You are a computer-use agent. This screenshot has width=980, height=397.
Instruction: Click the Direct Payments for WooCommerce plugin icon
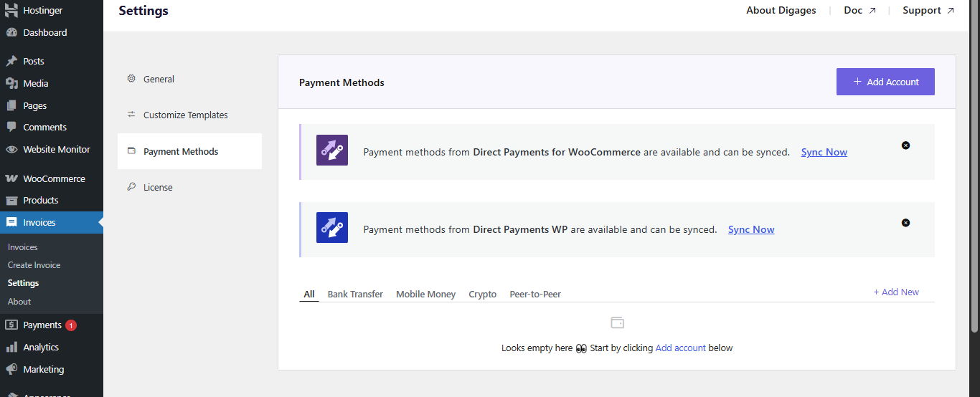(x=332, y=150)
